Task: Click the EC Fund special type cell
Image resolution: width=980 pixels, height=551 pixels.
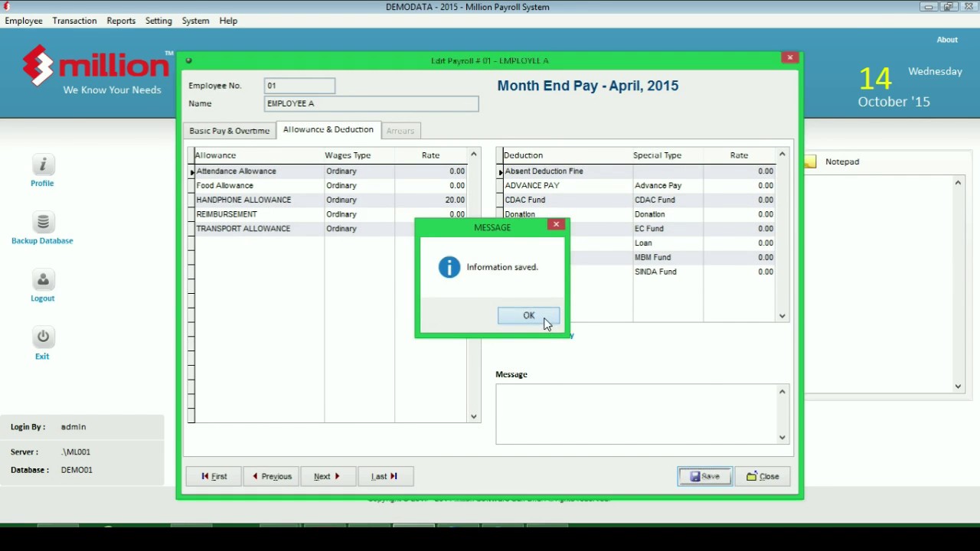Action: point(668,229)
